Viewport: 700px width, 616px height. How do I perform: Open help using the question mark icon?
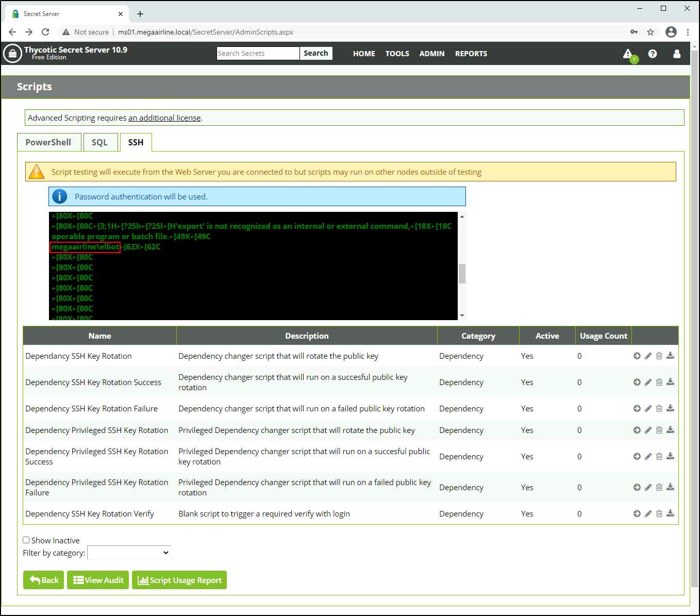(x=653, y=54)
